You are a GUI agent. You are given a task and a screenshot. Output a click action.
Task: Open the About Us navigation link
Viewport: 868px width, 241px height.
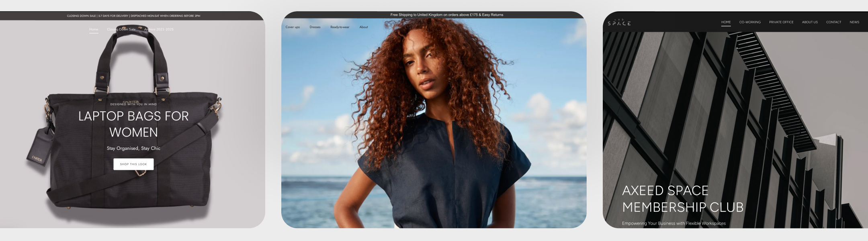810,22
